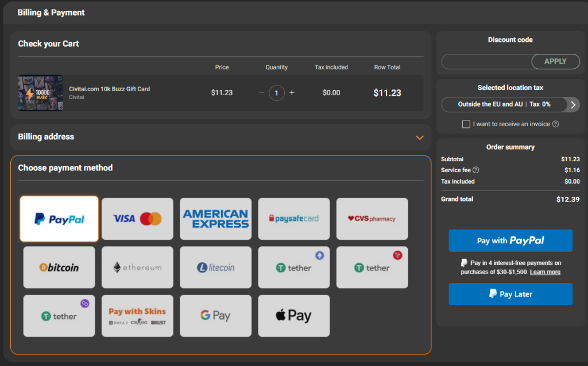588x366 pixels.
Task: Focus the discount code input field
Action: click(x=486, y=61)
